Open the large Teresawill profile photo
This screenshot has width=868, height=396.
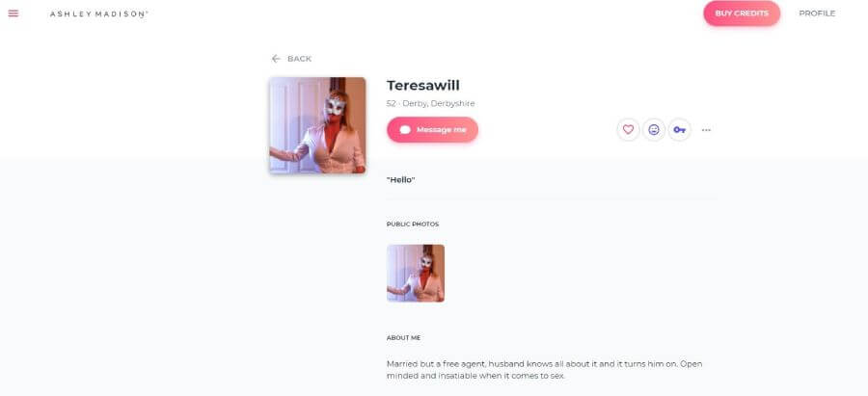pyautogui.click(x=317, y=125)
